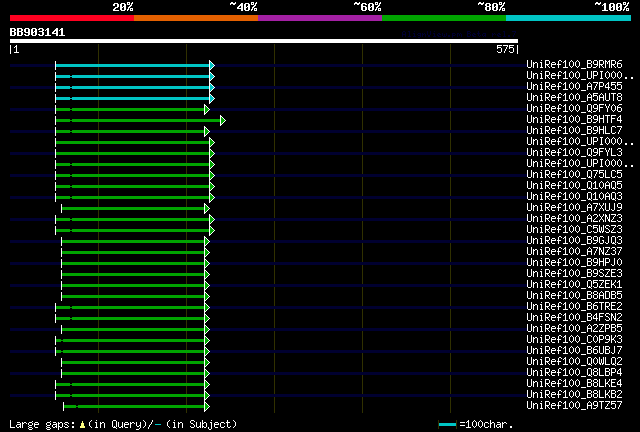
Task: Select the UniRef100_Q0WLQ2 label
Action: pos(574,362)
